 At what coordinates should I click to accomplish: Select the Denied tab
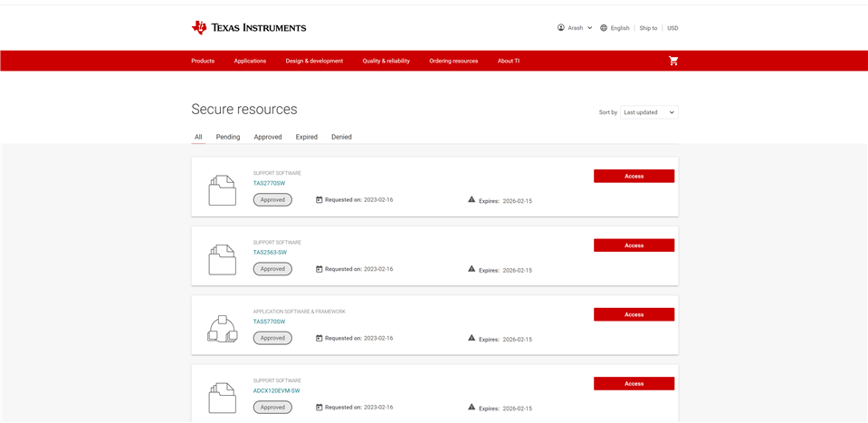[341, 137]
